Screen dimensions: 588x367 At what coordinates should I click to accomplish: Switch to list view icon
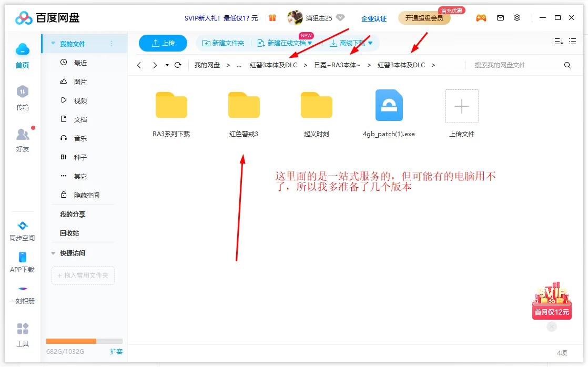pos(572,42)
